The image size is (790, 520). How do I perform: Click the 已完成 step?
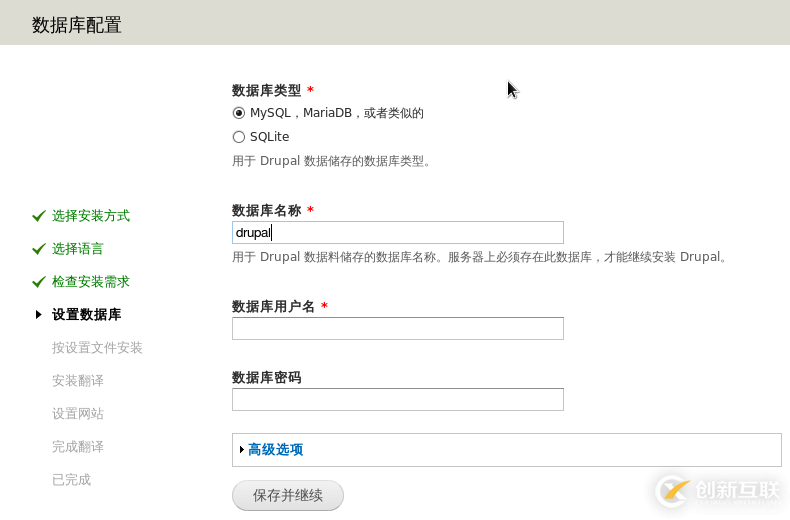tap(72, 480)
